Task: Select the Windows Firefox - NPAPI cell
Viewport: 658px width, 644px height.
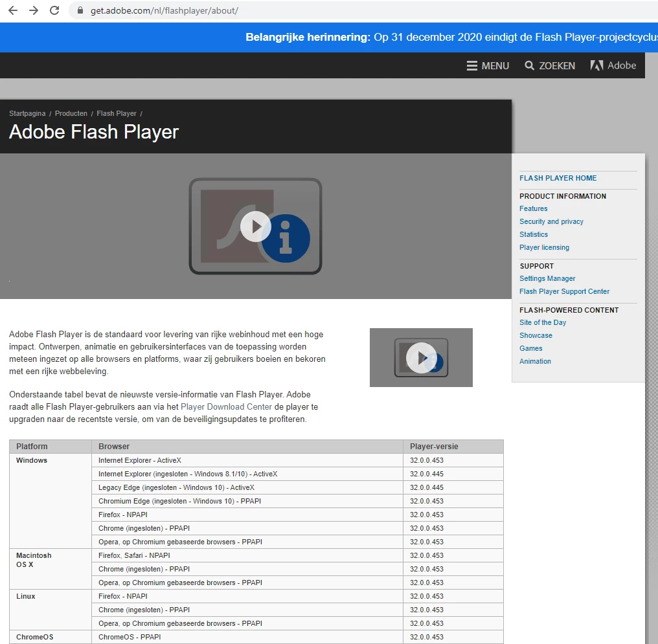Action: pyautogui.click(x=247, y=515)
